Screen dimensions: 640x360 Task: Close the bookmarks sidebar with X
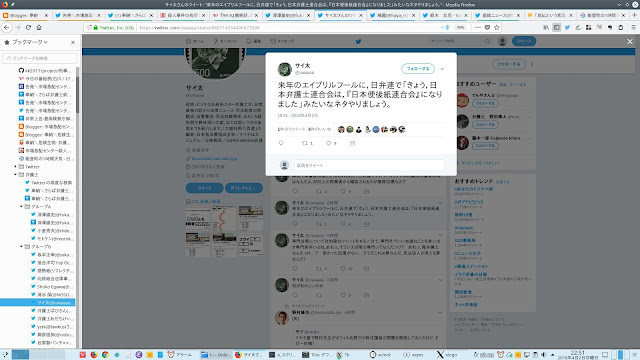pos(73,42)
